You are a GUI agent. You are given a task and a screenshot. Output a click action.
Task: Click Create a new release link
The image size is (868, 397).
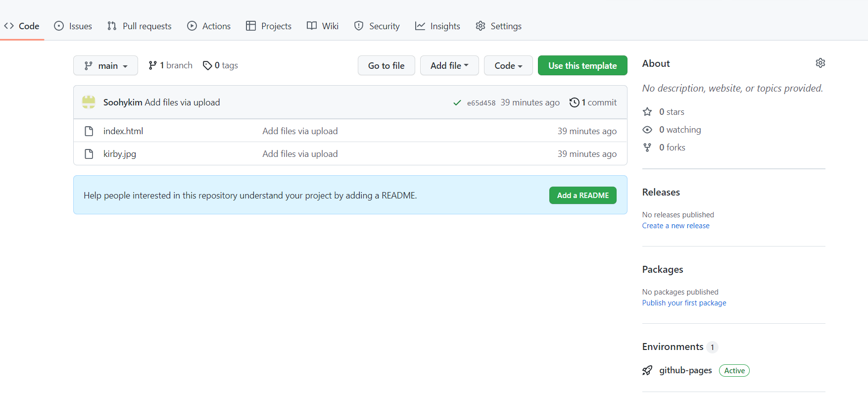(676, 226)
